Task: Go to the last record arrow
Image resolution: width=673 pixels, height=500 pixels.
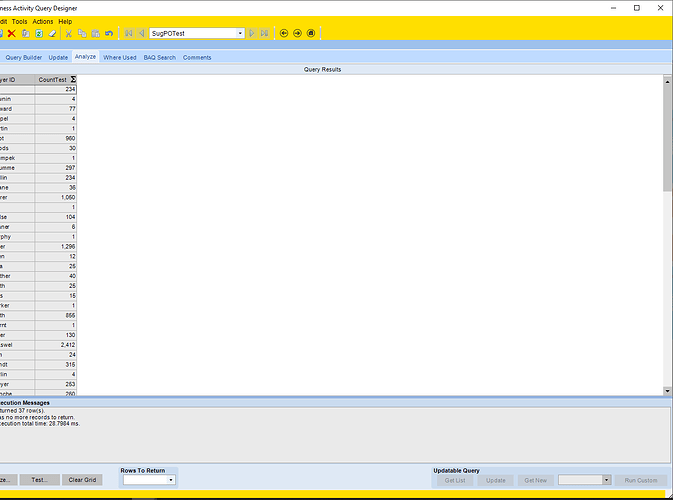Action: click(x=265, y=33)
